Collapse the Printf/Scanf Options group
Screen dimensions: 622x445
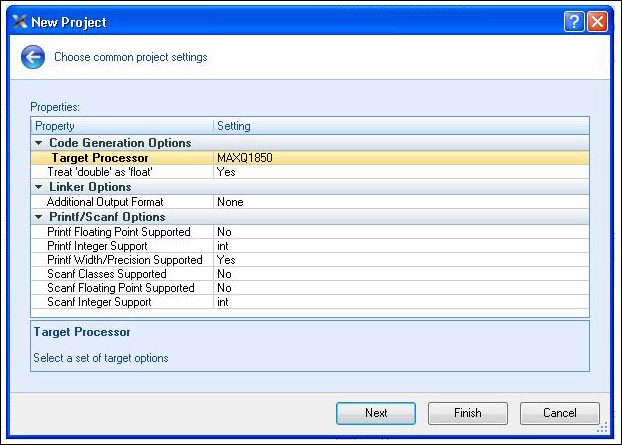tap(39, 217)
